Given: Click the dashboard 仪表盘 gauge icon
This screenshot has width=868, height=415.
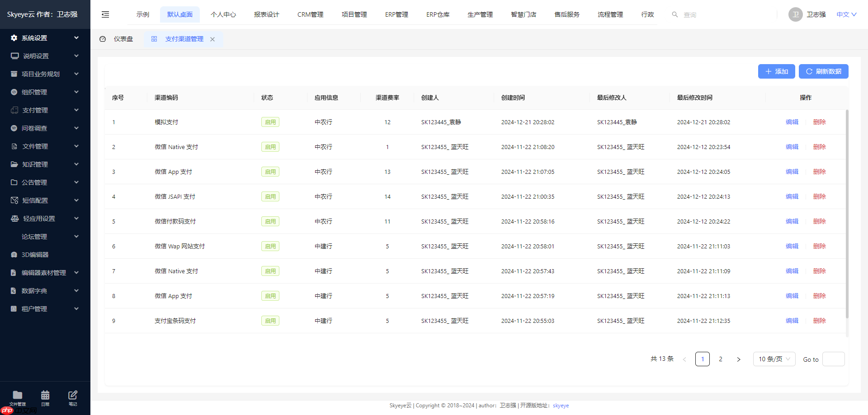Looking at the screenshot, I should [x=103, y=39].
